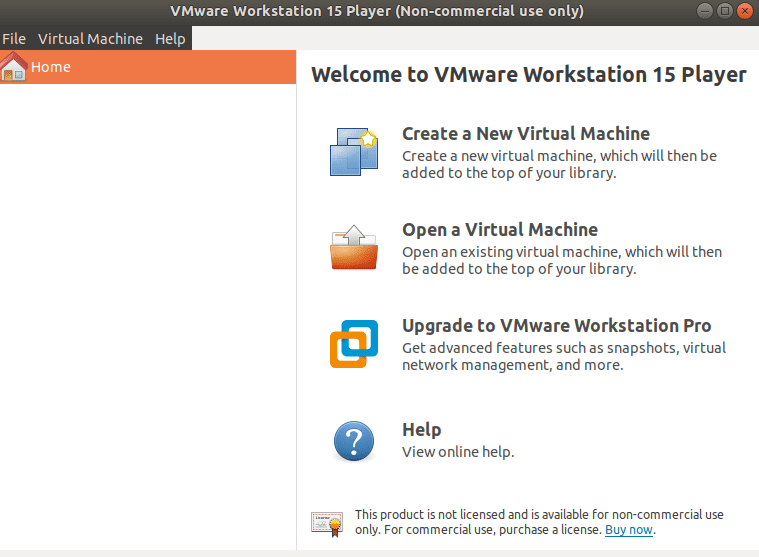Click the Home house icon
Viewport: 759px width, 557px height.
14,67
